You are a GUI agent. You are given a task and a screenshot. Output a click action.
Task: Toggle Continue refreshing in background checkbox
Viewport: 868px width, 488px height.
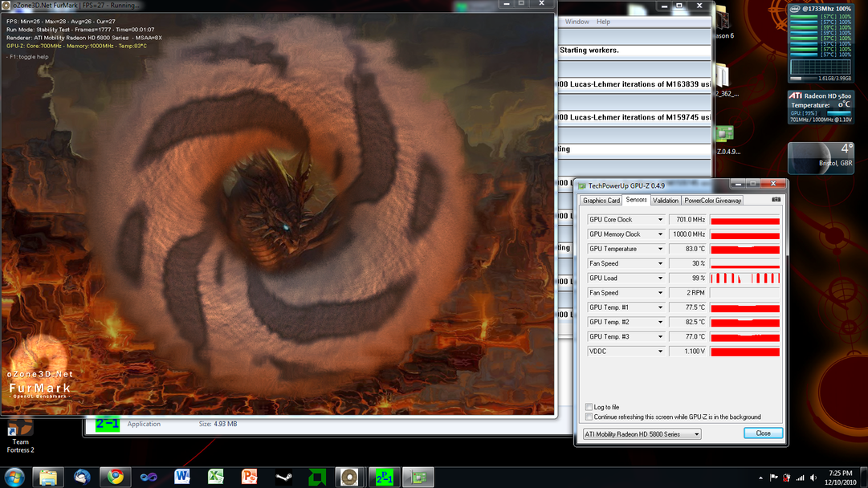(x=589, y=417)
